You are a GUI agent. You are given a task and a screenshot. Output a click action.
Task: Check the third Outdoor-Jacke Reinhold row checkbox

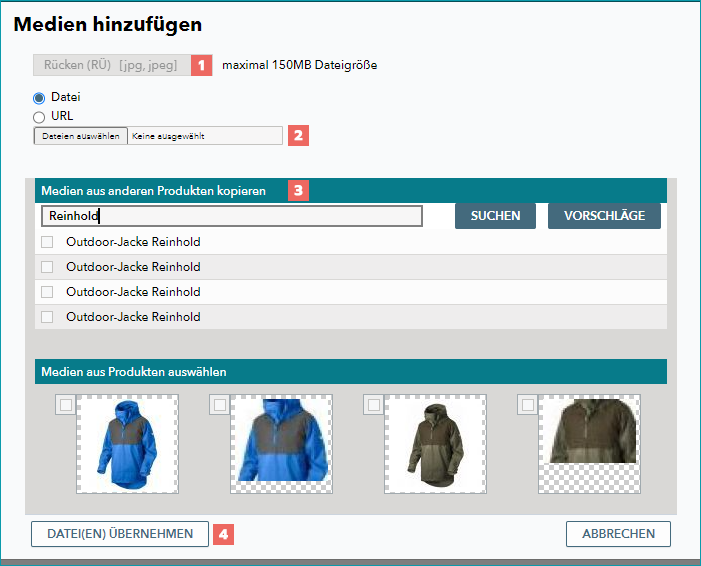pyautogui.click(x=47, y=292)
